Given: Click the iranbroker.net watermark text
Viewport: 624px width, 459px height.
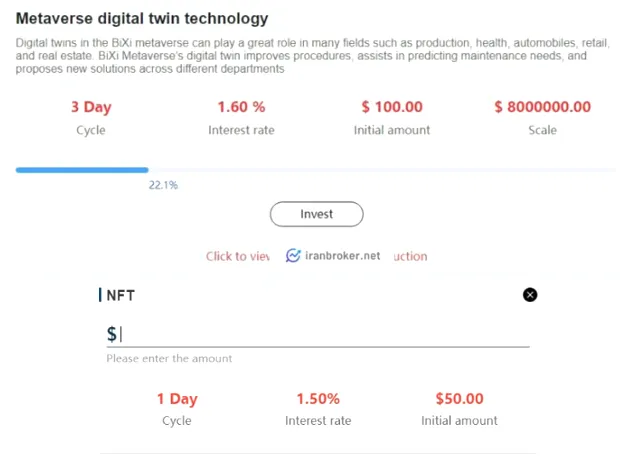Looking at the screenshot, I should (343, 256).
